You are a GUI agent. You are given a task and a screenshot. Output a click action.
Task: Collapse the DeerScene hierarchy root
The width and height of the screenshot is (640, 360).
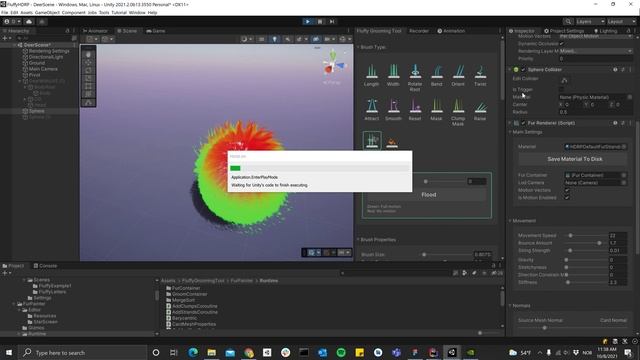[x=15, y=45]
